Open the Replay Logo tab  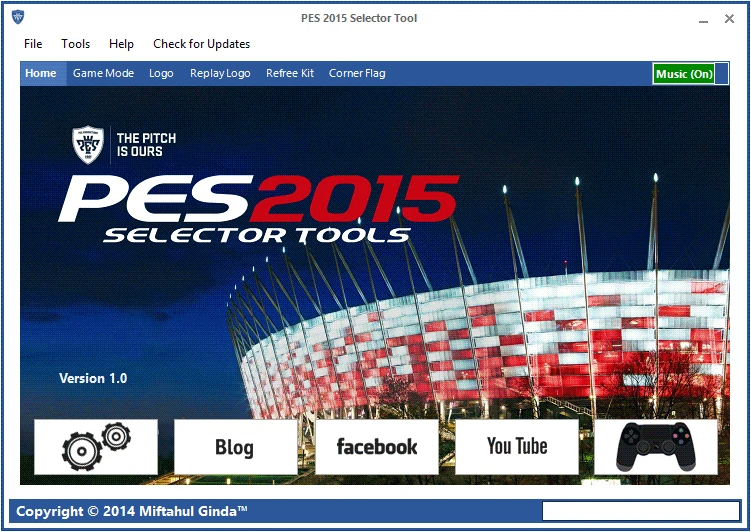coord(220,73)
